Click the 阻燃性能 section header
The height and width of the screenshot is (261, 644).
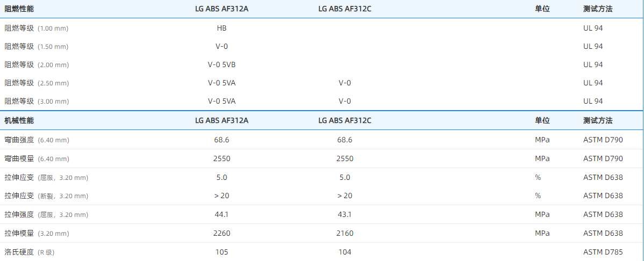point(19,9)
